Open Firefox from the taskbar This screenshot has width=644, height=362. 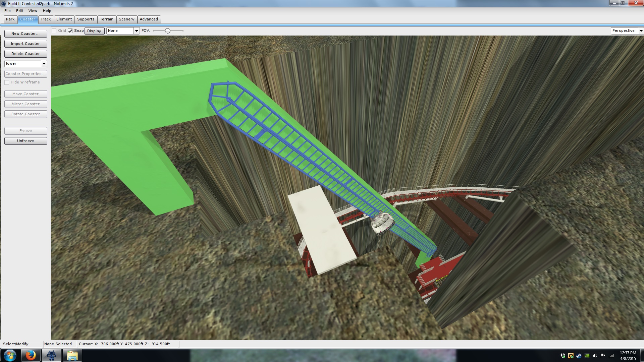(x=31, y=355)
